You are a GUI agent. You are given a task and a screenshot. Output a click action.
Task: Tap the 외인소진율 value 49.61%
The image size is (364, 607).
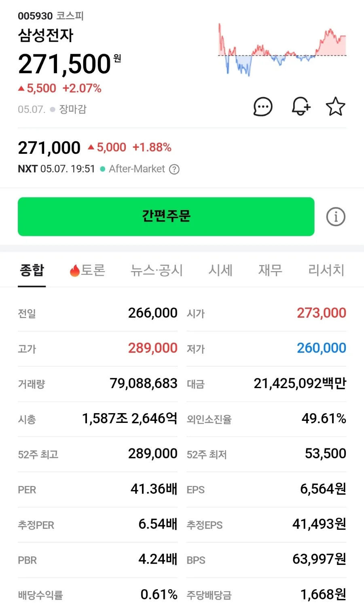click(x=324, y=418)
